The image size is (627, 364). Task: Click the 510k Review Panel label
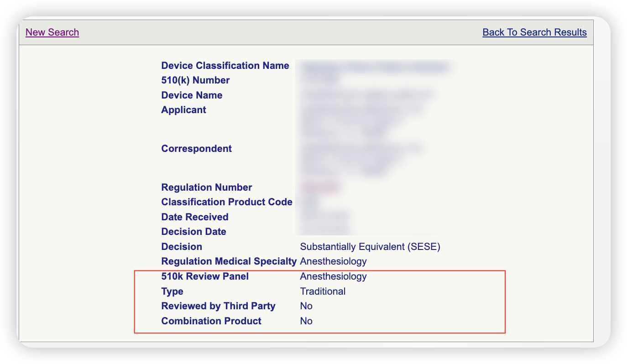click(x=205, y=276)
